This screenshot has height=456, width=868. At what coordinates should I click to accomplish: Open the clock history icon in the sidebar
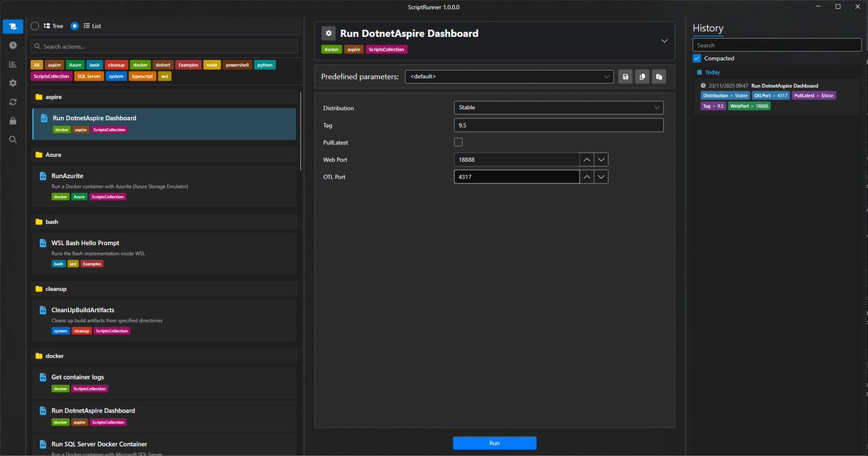(x=13, y=45)
